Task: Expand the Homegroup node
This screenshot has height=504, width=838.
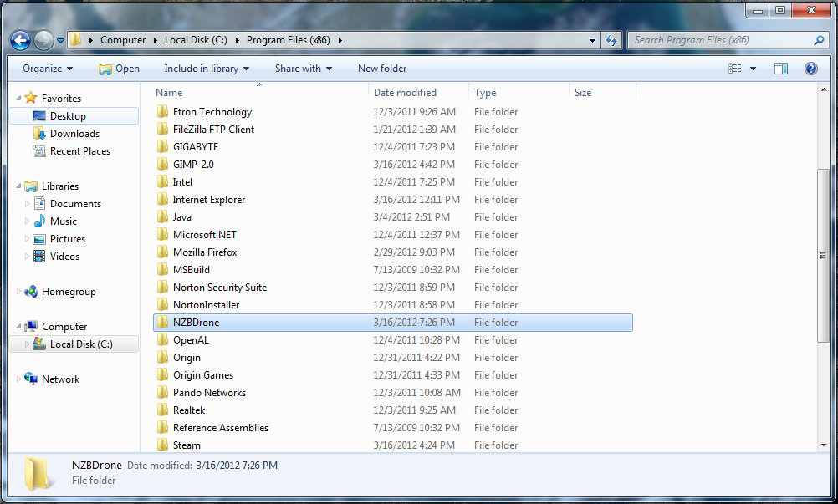Action: pyautogui.click(x=18, y=292)
